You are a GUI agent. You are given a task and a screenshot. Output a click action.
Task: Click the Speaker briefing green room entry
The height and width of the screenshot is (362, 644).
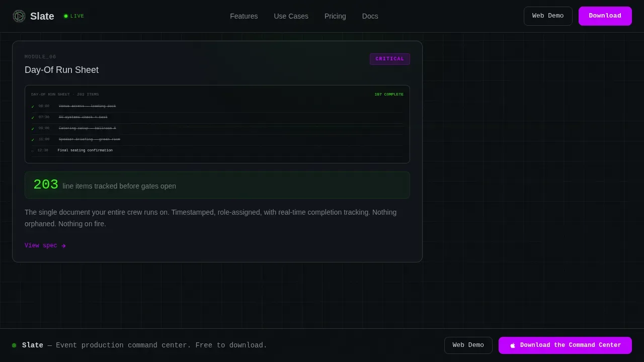pos(90,139)
